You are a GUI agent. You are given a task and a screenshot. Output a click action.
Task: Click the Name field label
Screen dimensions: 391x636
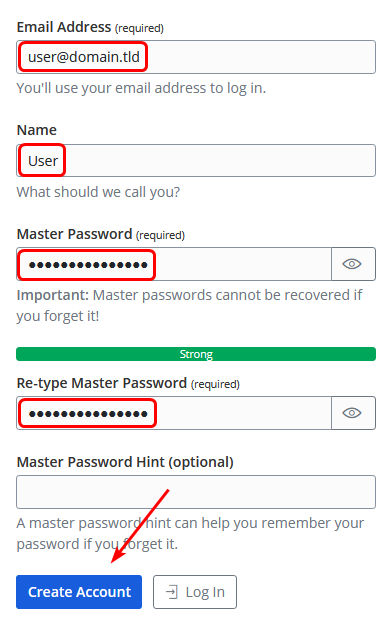[37, 130]
